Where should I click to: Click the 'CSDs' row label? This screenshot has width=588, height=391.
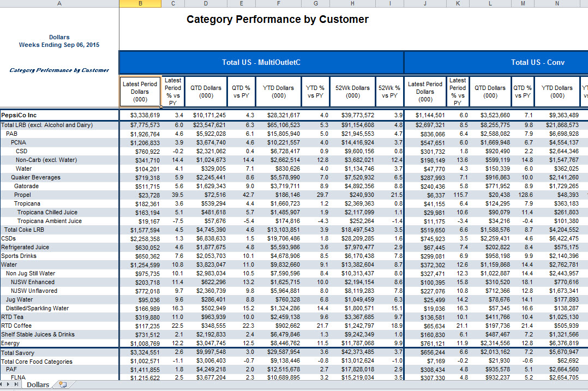coord(8,238)
